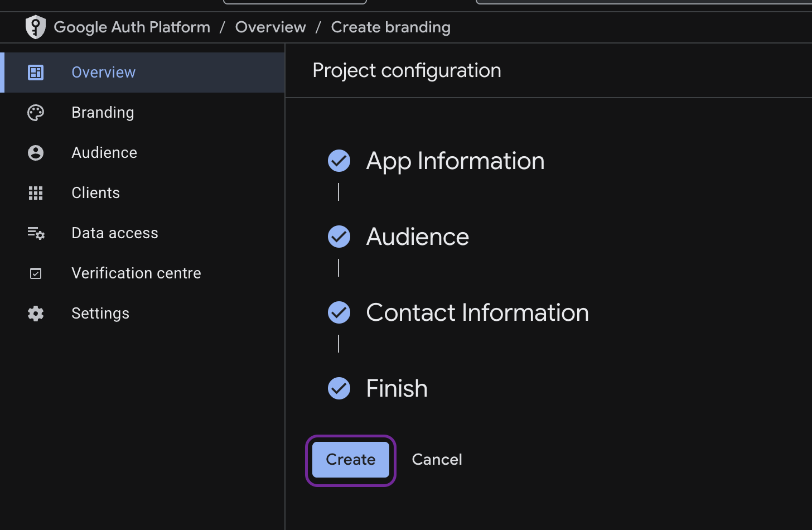Go to Audience in the sidebar
The width and height of the screenshot is (812, 530).
[143, 153]
